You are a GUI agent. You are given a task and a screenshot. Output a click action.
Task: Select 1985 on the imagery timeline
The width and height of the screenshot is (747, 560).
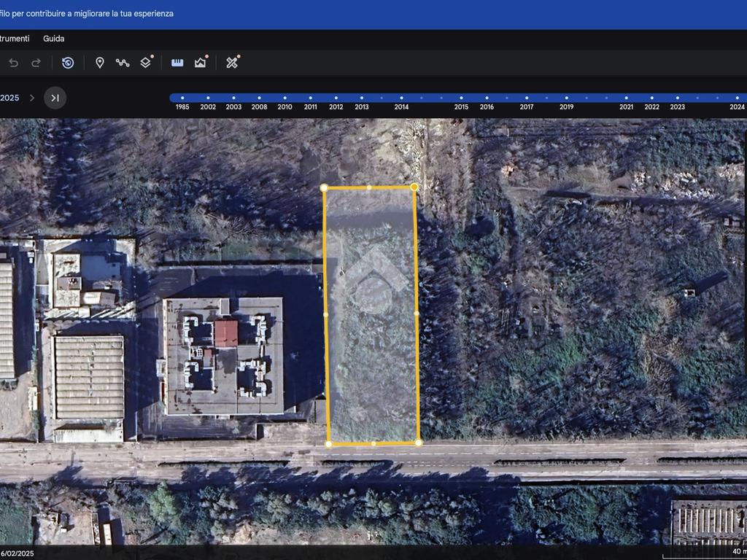click(x=182, y=98)
